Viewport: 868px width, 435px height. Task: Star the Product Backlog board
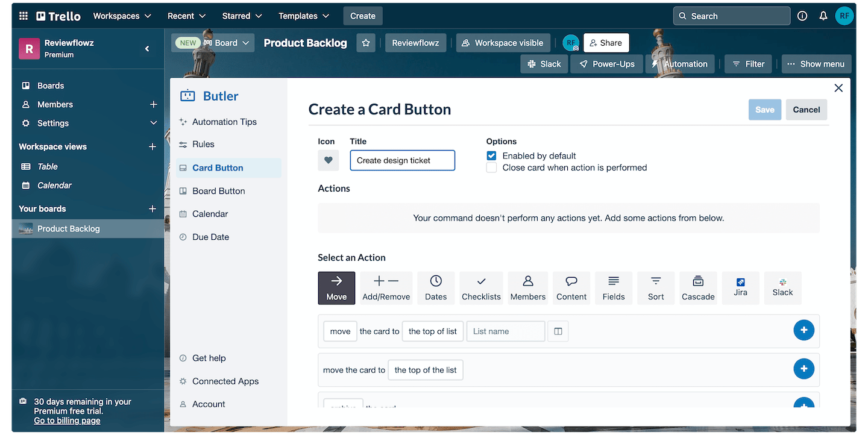coord(366,43)
